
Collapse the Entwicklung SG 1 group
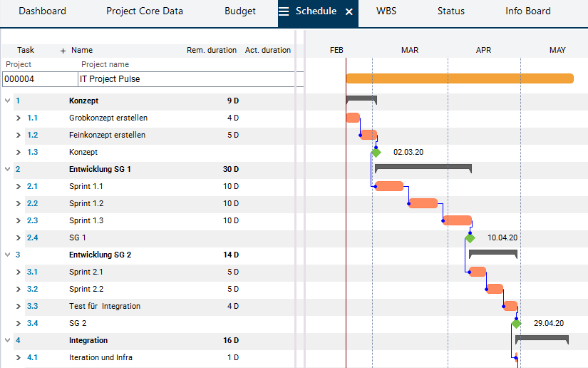(7, 169)
